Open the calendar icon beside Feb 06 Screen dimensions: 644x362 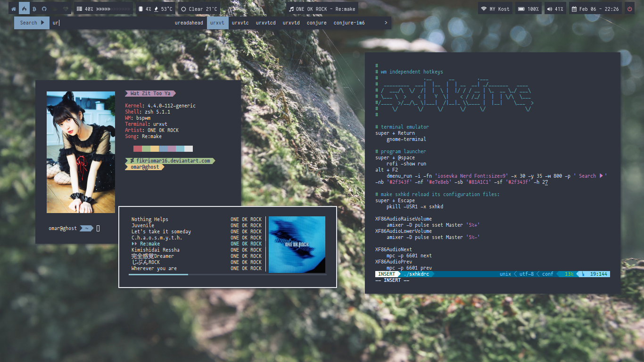[574, 8]
